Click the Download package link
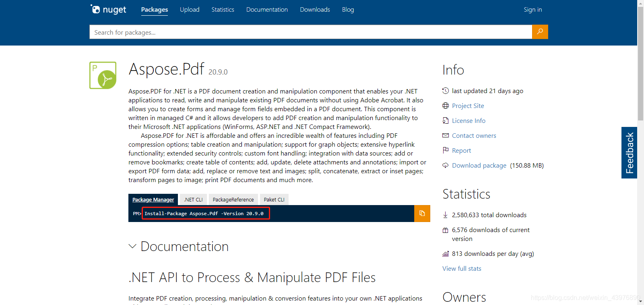 click(479, 165)
